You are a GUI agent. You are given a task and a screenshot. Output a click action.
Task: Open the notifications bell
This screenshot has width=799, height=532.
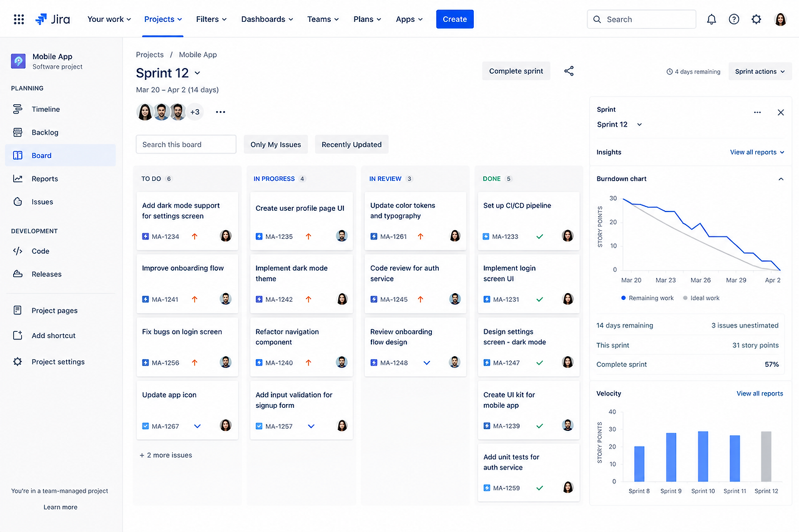[712, 19]
